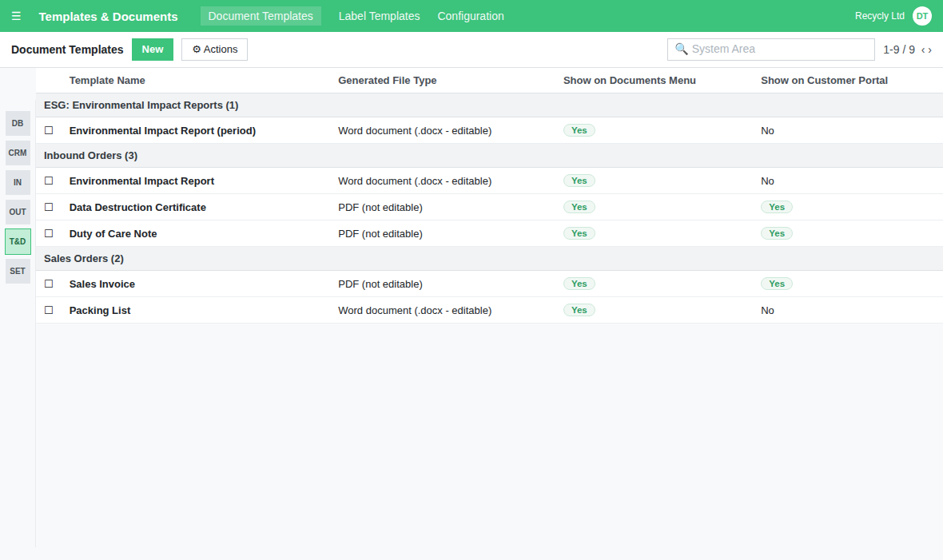Open the hamburger main menu icon

click(16, 16)
